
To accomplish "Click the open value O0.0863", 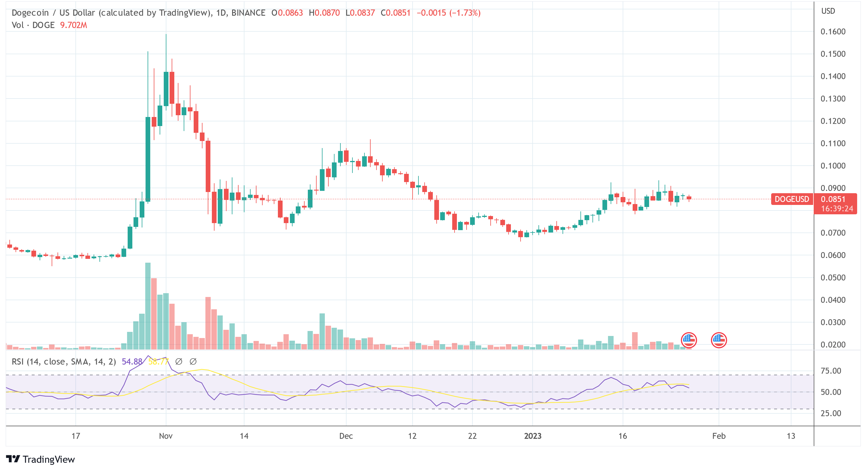I will click(287, 13).
